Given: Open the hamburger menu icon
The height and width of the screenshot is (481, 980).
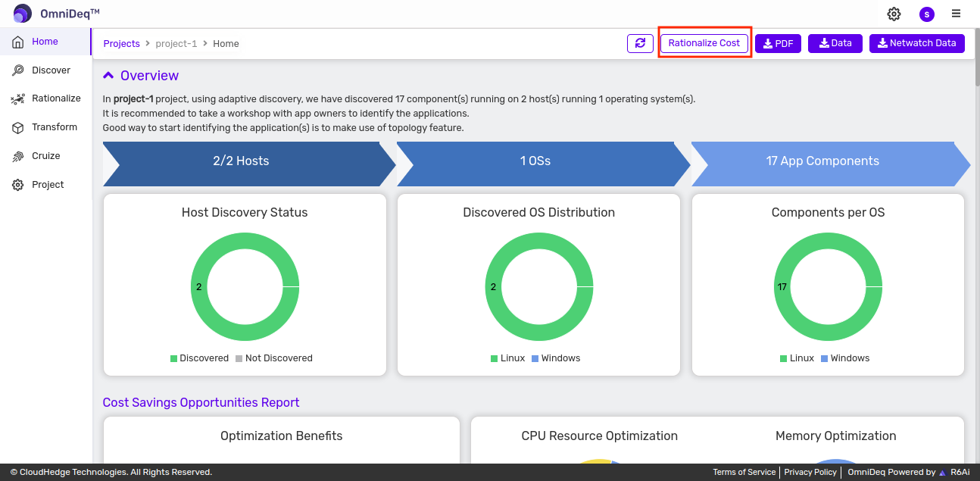Looking at the screenshot, I should coord(957,14).
